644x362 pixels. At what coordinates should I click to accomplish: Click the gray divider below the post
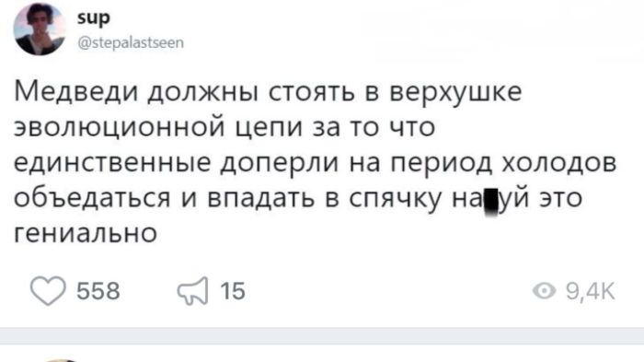coord(322,335)
